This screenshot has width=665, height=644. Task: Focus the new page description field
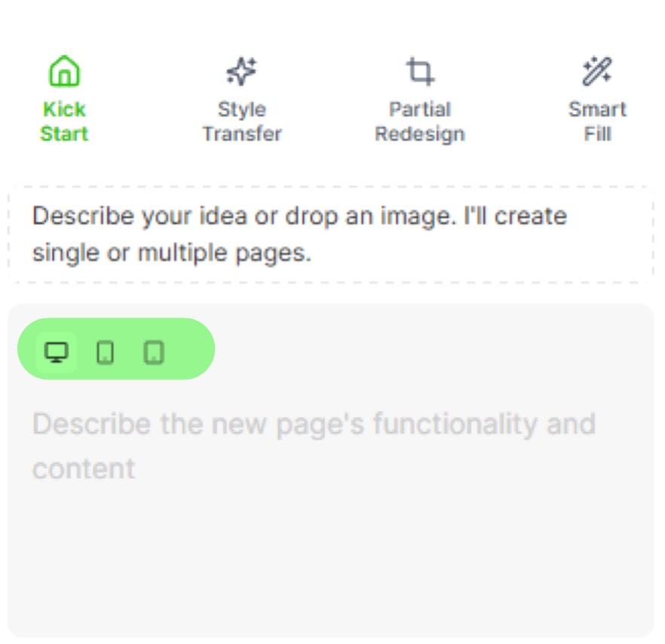pyautogui.click(x=332, y=468)
